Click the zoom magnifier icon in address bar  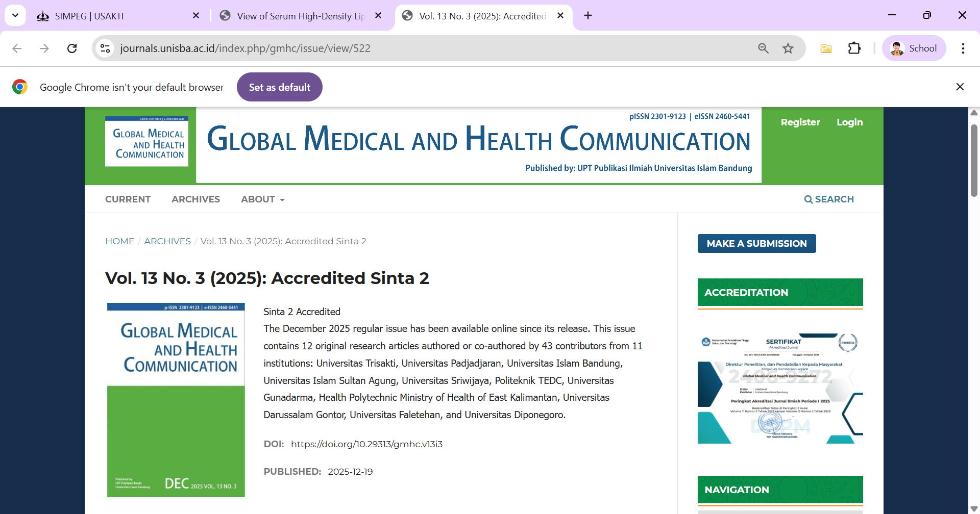[763, 48]
